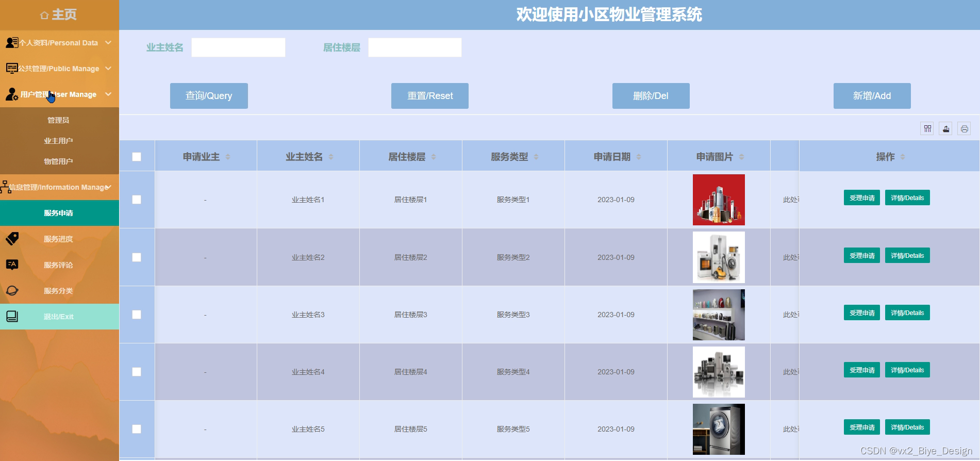Click the User Manage person-gear icon
This screenshot has height=461, width=980.
tap(12, 94)
